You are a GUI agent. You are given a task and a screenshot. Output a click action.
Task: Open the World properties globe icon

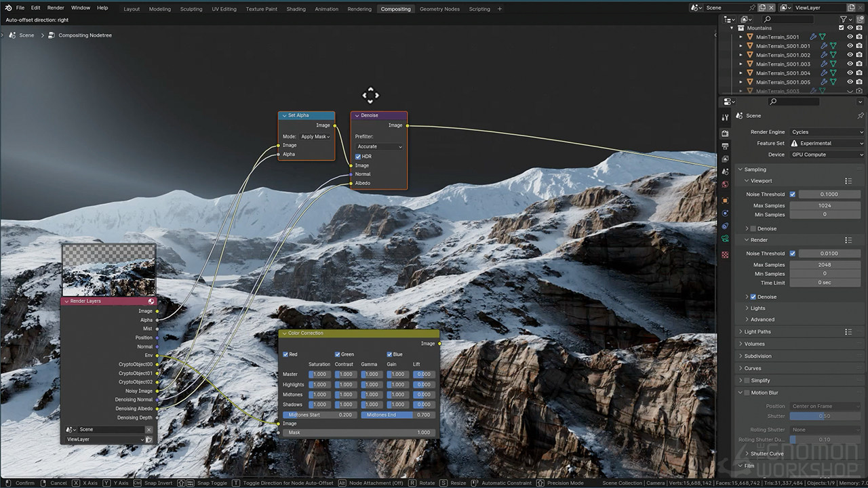point(725,184)
